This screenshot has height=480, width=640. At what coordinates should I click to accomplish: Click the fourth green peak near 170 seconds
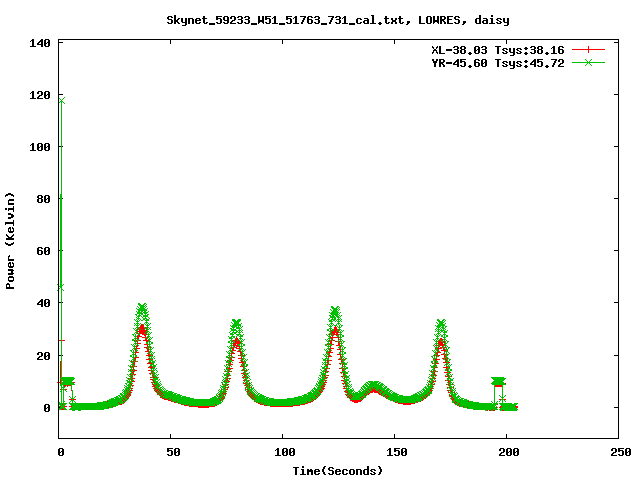tap(441, 324)
